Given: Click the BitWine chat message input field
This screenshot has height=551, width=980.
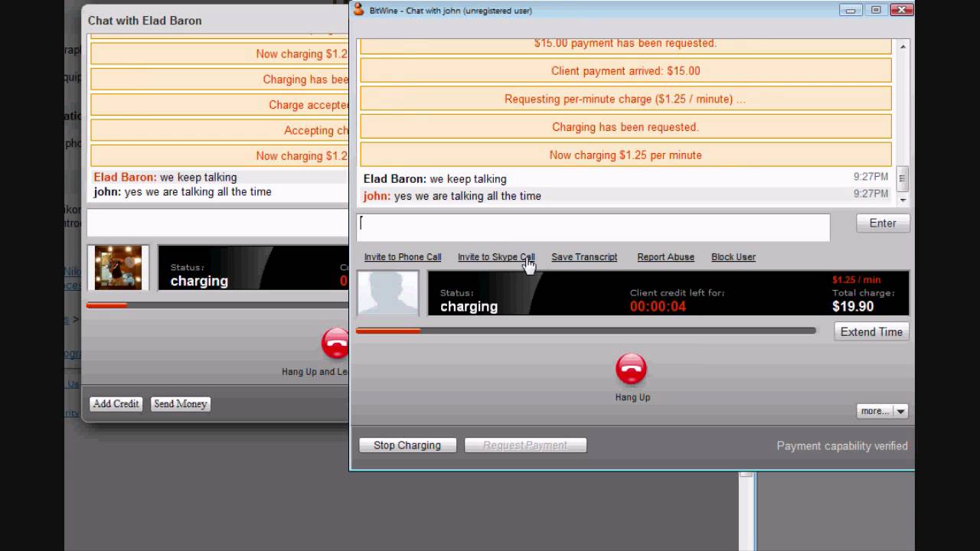Looking at the screenshot, I should tap(593, 227).
